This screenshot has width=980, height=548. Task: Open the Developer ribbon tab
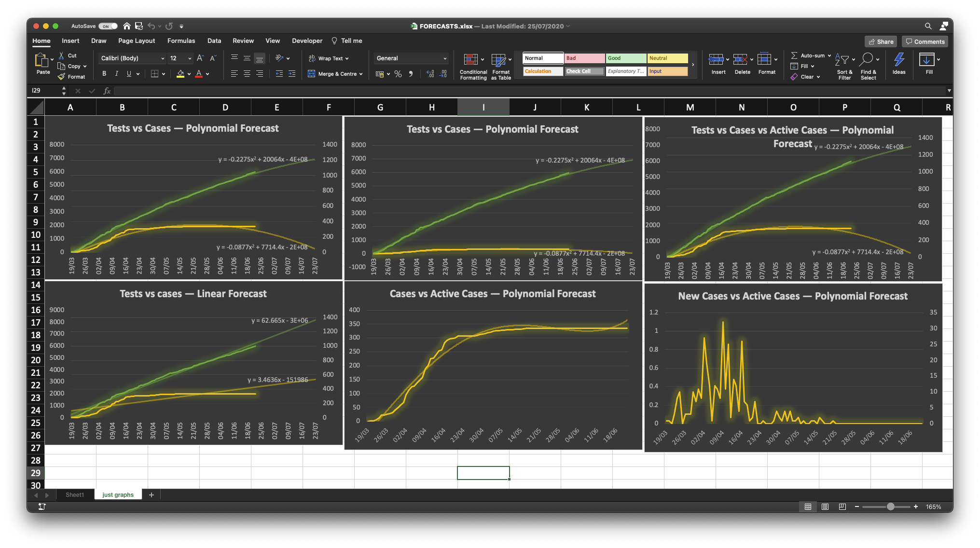click(307, 41)
